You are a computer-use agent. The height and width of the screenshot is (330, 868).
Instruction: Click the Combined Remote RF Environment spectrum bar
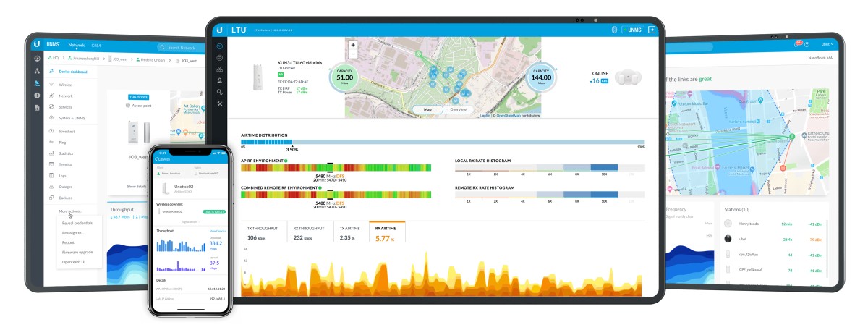tap(336, 195)
